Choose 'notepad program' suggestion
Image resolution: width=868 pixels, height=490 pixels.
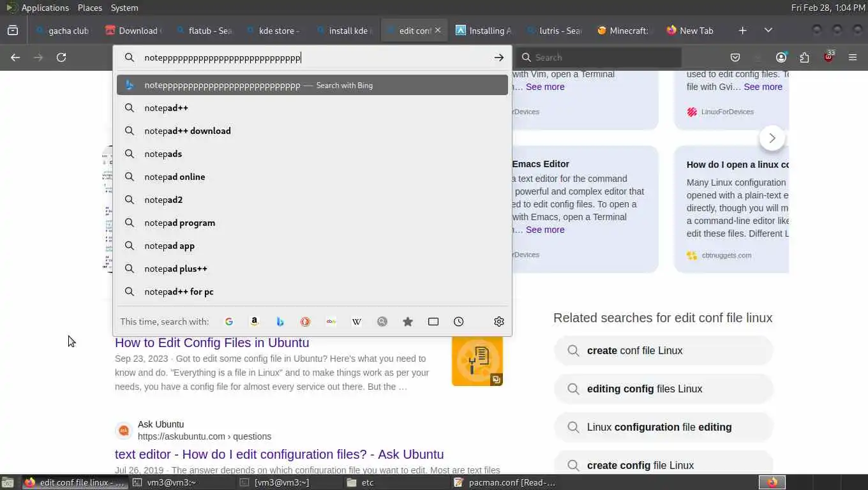[x=312, y=223]
